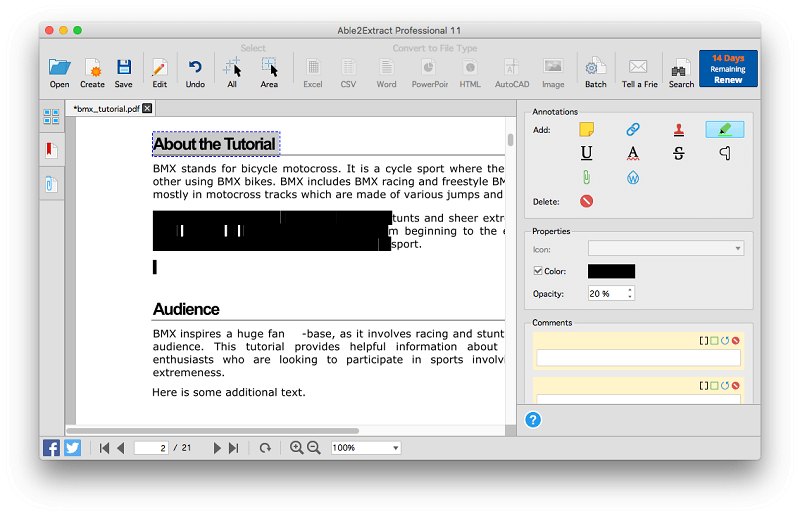Image resolution: width=800 pixels, height=516 pixels.
Task: Add an attachment annotation with the paperclip
Action: pyautogui.click(x=586, y=177)
